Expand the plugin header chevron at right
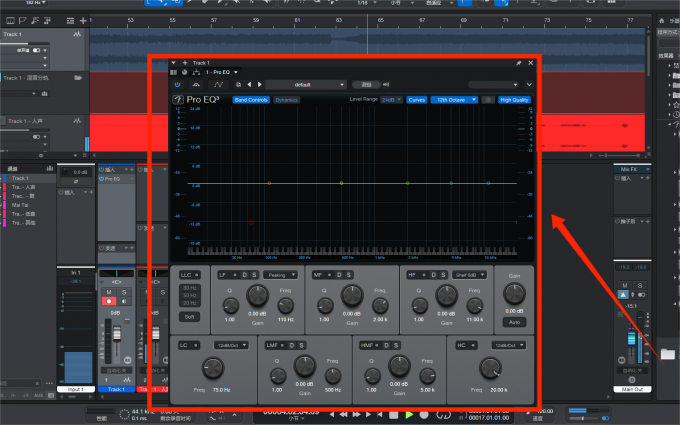 point(529,85)
